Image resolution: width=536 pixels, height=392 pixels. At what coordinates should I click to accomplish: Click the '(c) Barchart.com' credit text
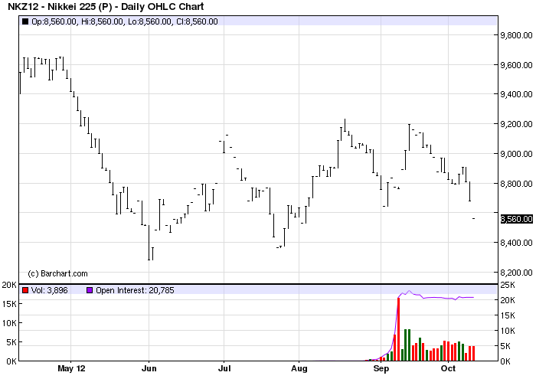click(x=57, y=273)
